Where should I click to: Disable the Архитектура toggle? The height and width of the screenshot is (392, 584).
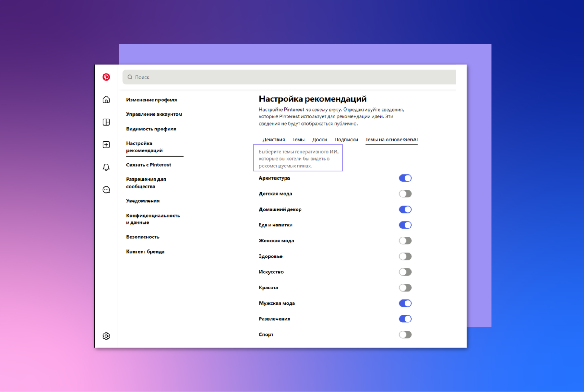tap(405, 178)
